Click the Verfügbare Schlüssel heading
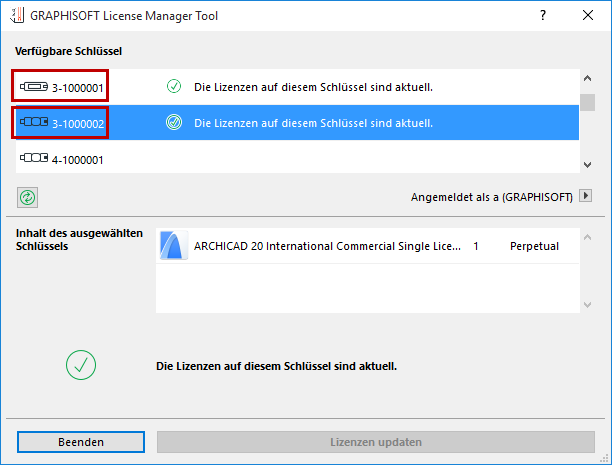Screen dimensions: 612x465 [68, 51]
